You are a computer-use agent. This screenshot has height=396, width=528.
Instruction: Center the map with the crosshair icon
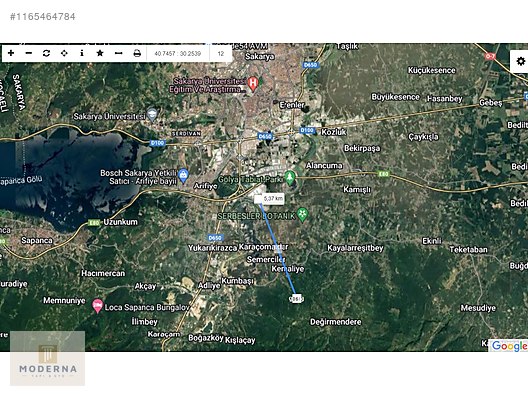(x=64, y=53)
